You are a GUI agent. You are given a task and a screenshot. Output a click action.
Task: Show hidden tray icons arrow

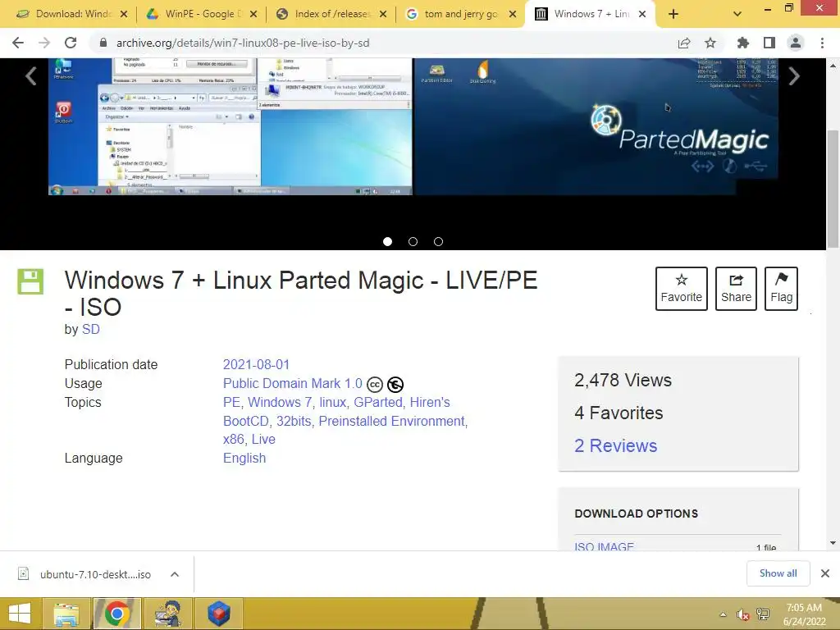[x=724, y=614]
